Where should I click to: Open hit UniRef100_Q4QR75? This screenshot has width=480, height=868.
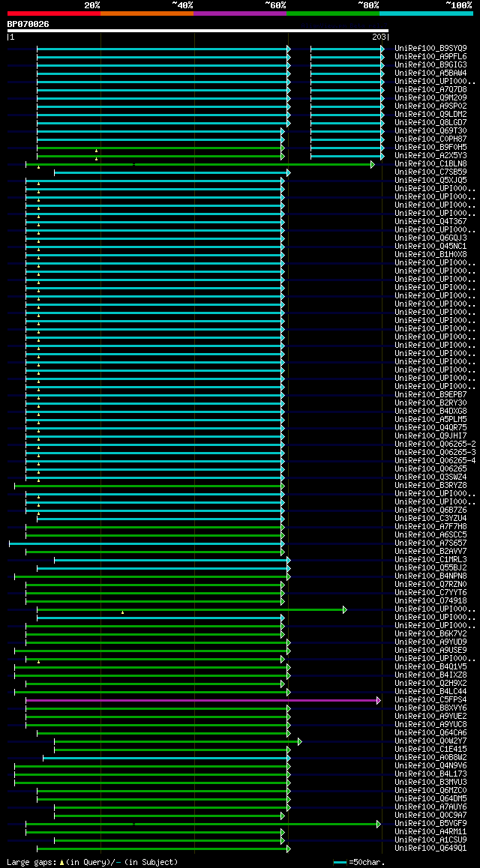click(x=430, y=428)
